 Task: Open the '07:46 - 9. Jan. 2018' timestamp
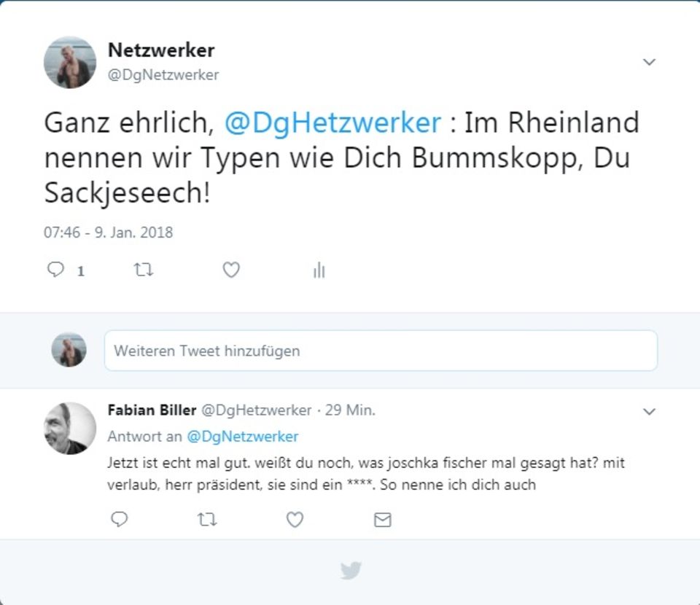coord(108,233)
